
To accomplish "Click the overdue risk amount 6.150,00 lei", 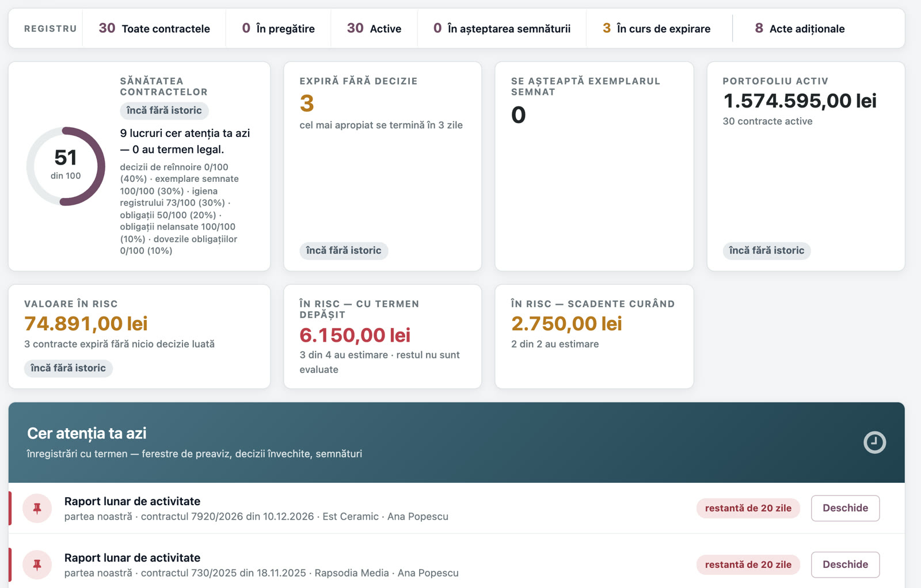I will click(355, 335).
